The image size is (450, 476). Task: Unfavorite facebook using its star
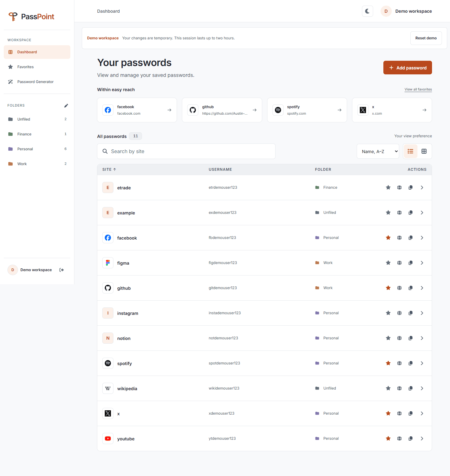(388, 238)
